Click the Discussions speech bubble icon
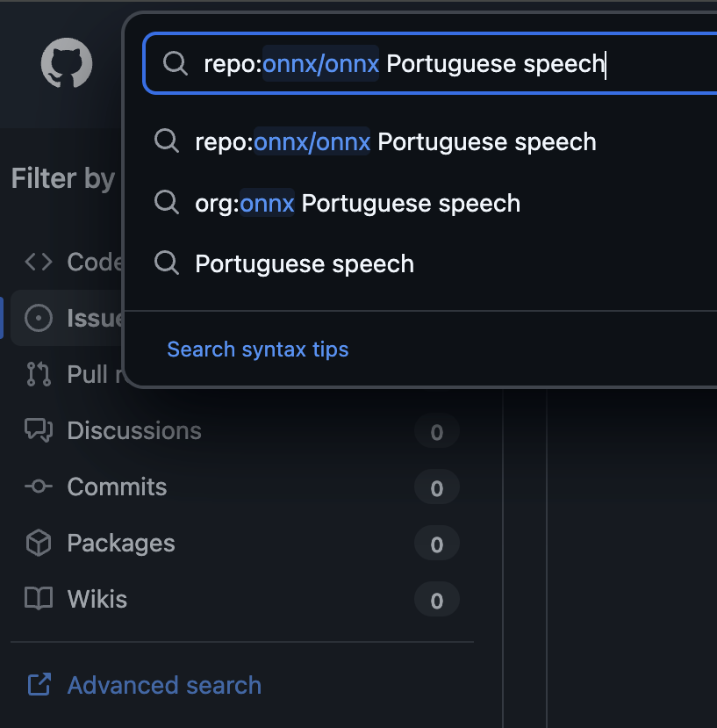 tap(39, 430)
